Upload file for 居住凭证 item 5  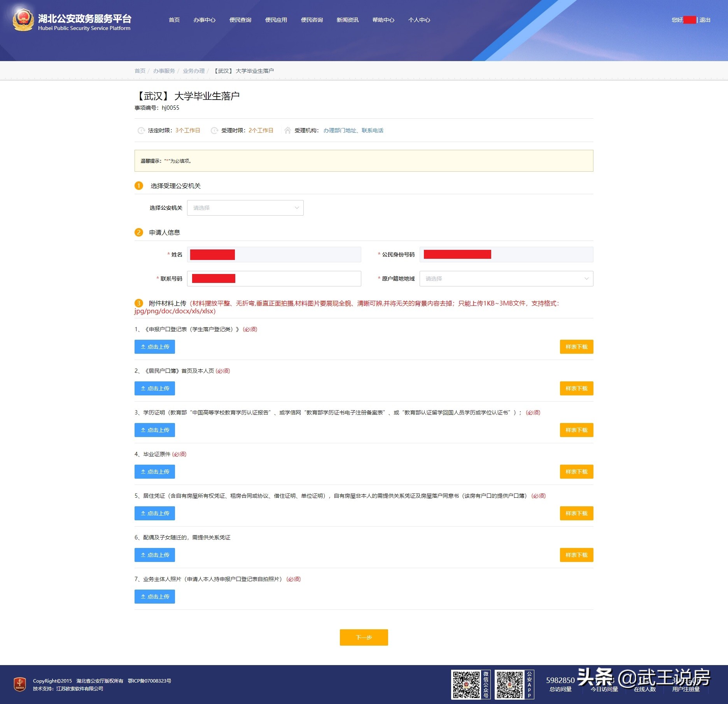pyautogui.click(x=155, y=513)
